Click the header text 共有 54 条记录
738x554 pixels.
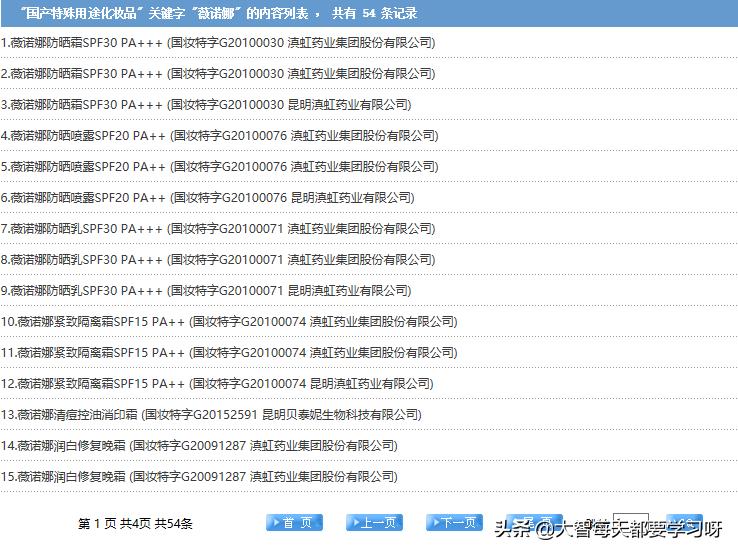pyautogui.click(x=375, y=13)
